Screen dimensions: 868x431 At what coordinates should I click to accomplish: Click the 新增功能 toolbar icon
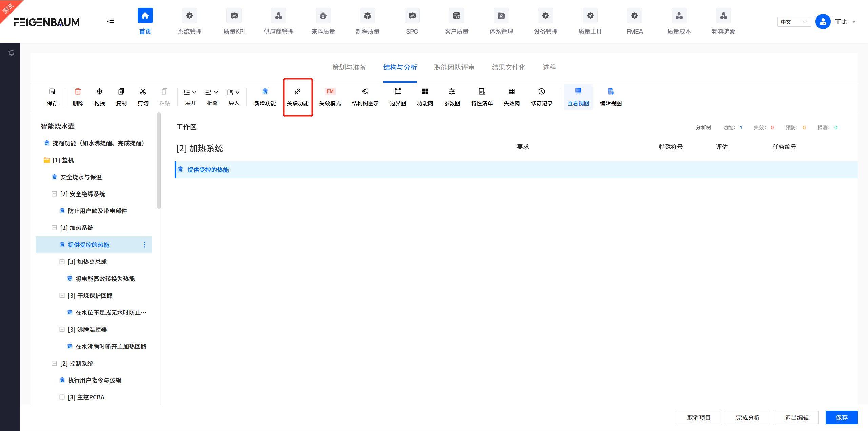(265, 91)
